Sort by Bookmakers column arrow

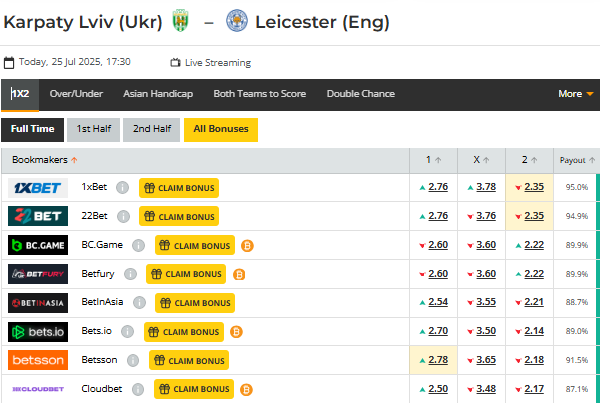pyautogui.click(x=74, y=160)
